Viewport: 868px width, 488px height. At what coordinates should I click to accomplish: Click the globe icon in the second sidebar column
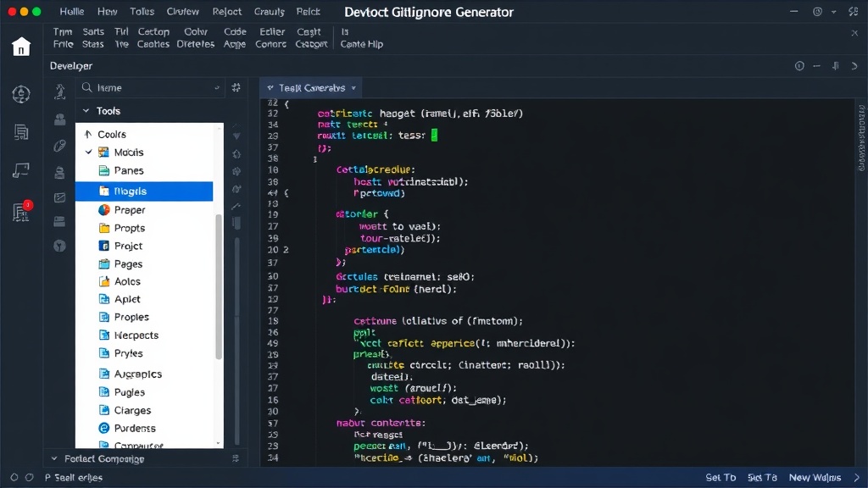coord(60,246)
